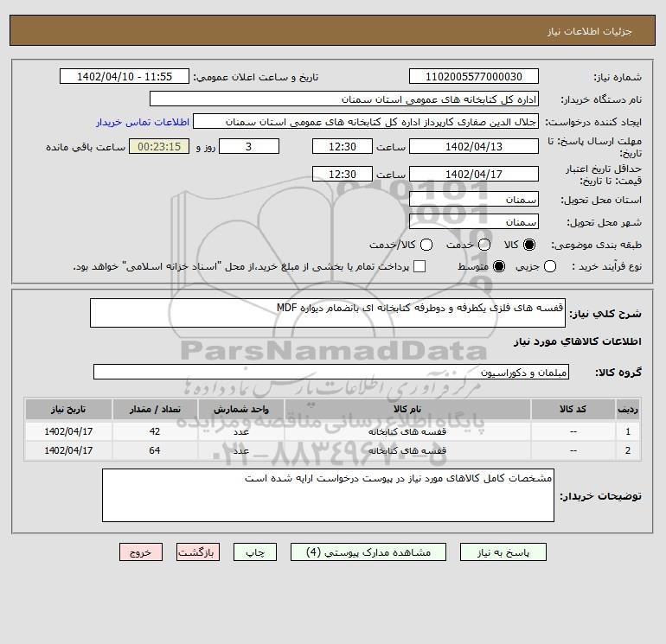Screen dimensions: 666x644
Task: Click the price validity date 1402/04/17 field
Action: pyautogui.click(x=474, y=174)
